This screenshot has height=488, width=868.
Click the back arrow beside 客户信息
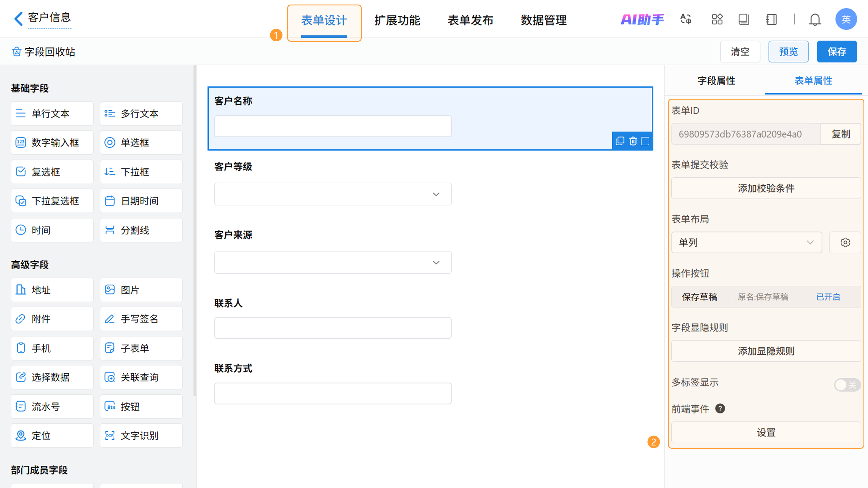[x=19, y=19]
